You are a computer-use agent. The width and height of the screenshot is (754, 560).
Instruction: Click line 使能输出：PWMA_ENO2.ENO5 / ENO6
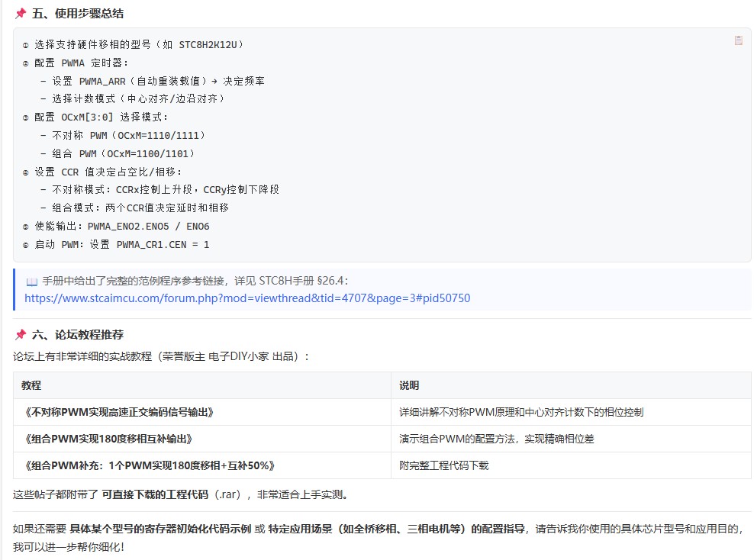click(116, 226)
